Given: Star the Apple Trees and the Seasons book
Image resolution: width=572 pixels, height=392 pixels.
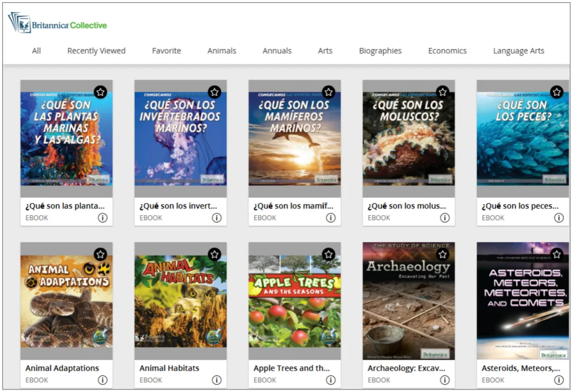Looking at the screenshot, I should 329,254.
